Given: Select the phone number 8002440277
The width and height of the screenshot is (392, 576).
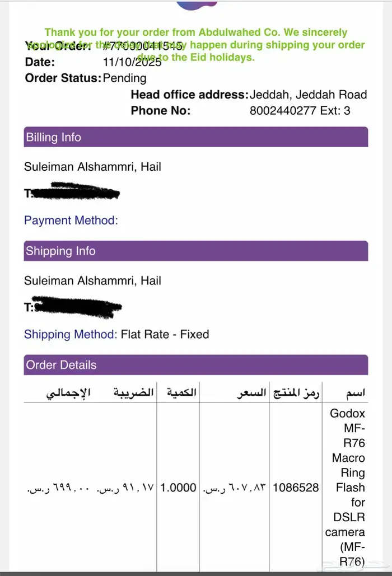Looking at the screenshot, I should (283, 111).
